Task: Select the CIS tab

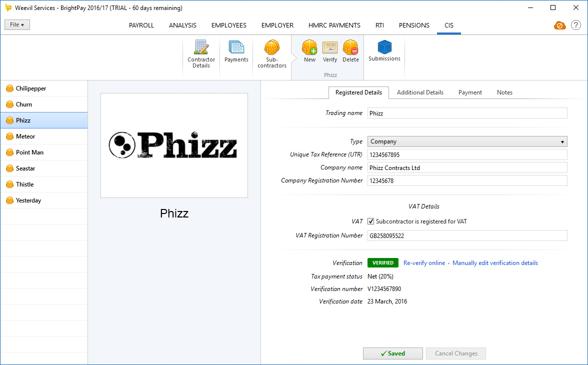Action: 449,25
